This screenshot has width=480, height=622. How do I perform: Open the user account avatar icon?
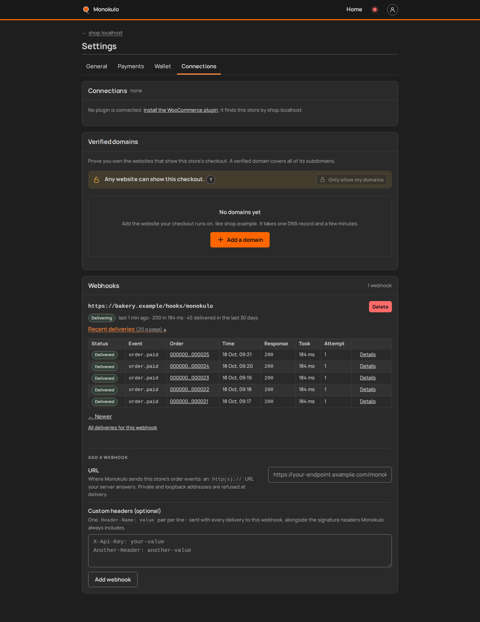pos(392,10)
